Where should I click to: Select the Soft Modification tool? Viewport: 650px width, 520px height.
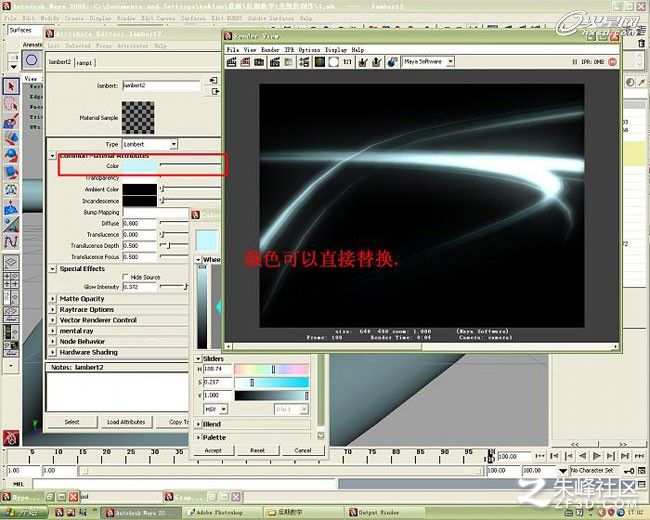click(x=11, y=207)
